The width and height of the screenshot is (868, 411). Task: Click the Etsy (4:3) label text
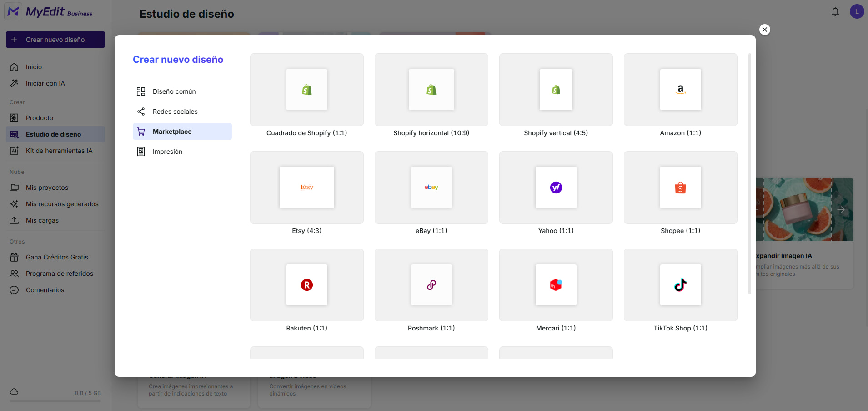click(307, 231)
